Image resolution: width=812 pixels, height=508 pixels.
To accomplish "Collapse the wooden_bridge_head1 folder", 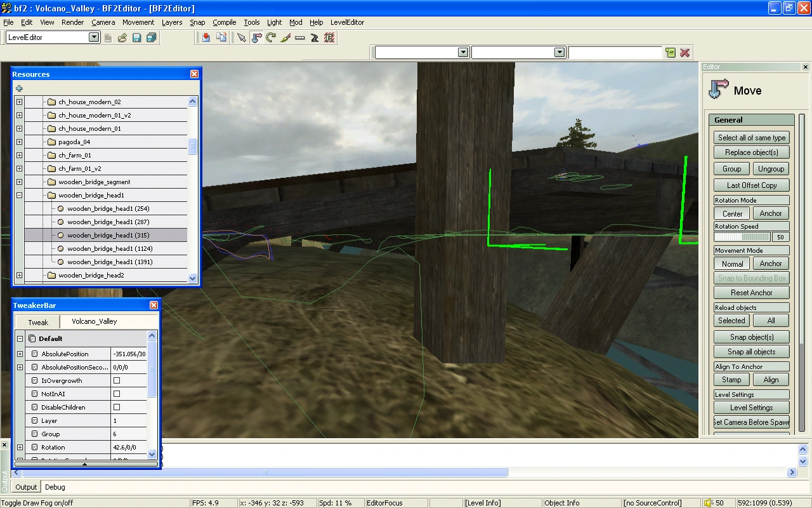I will (19, 195).
